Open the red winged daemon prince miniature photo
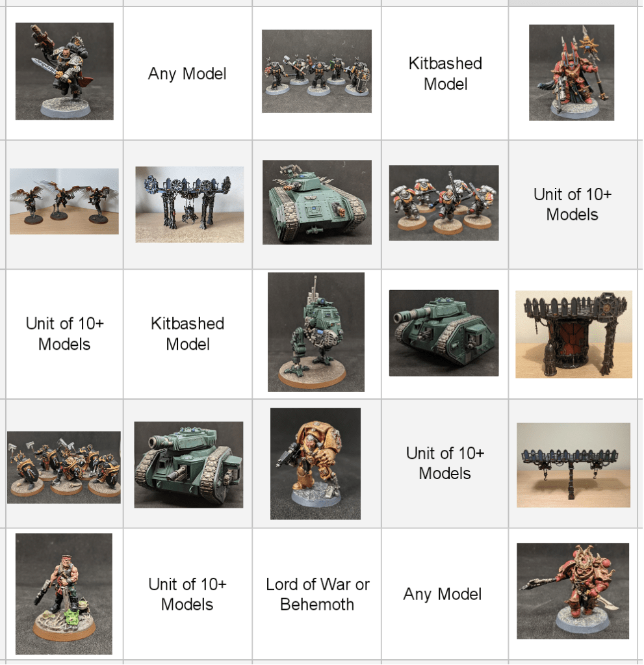 click(571, 73)
